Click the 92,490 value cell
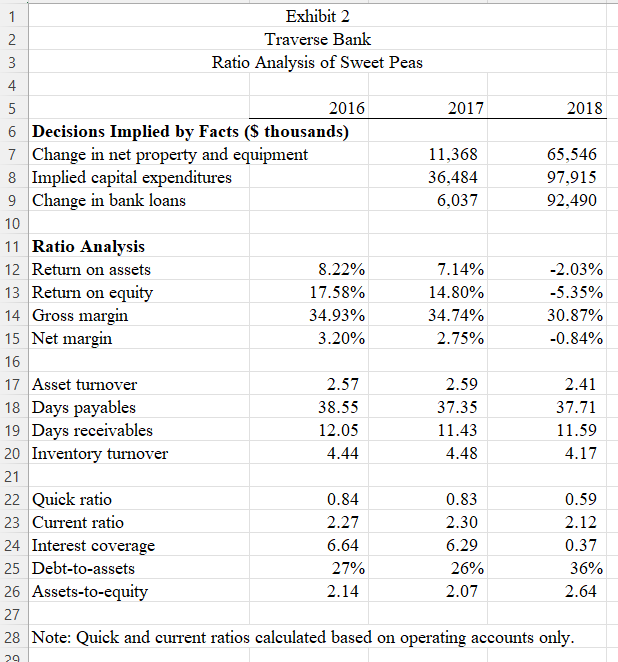 pos(547,200)
